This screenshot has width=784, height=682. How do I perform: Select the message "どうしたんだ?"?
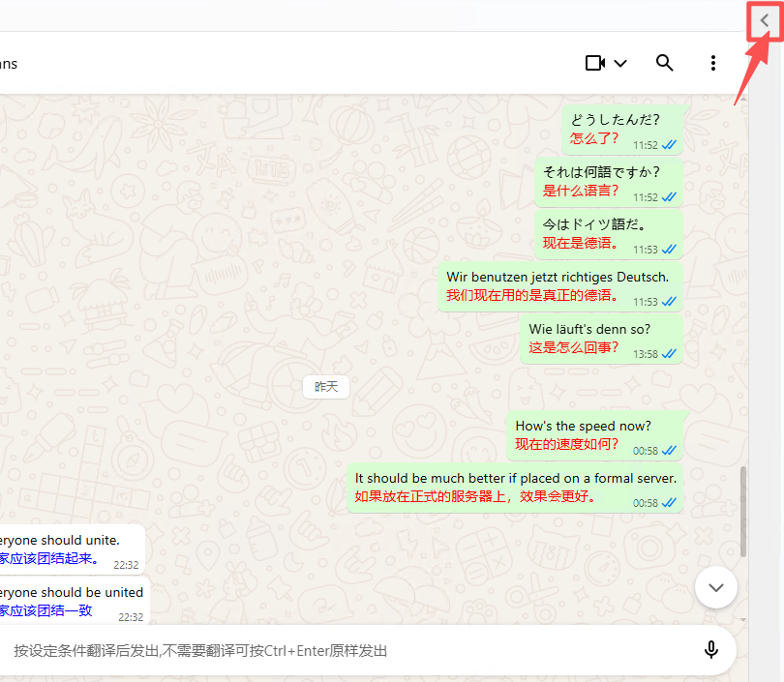tap(615, 120)
